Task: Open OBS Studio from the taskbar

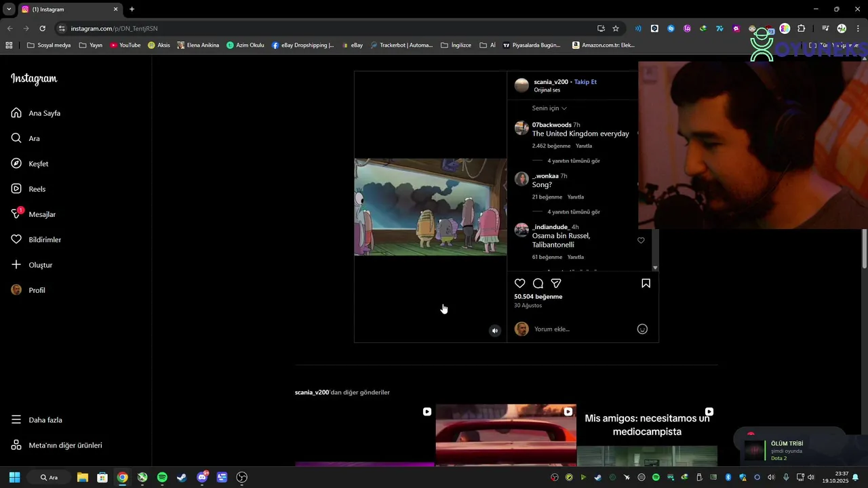Action: tap(242, 477)
